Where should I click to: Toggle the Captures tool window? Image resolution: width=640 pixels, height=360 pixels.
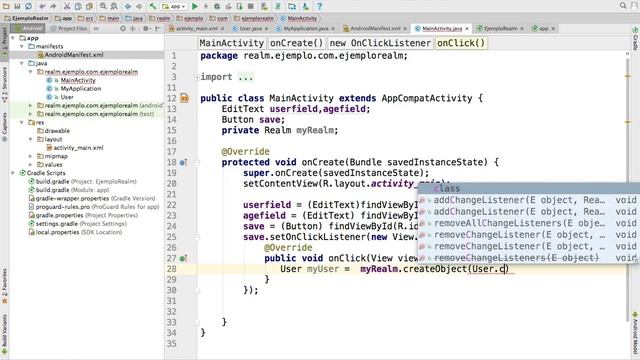pyautogui.click(x=4, y=127)
